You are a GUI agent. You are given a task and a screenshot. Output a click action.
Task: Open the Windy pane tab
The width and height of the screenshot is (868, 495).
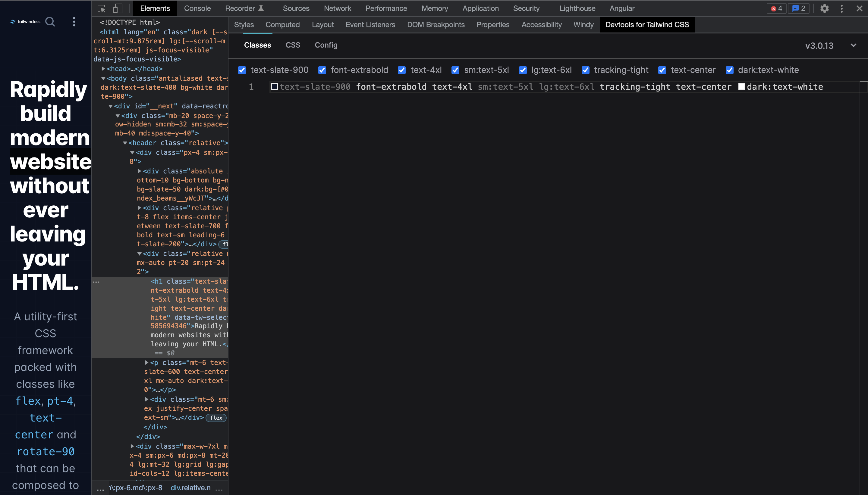tap(583, 25)
